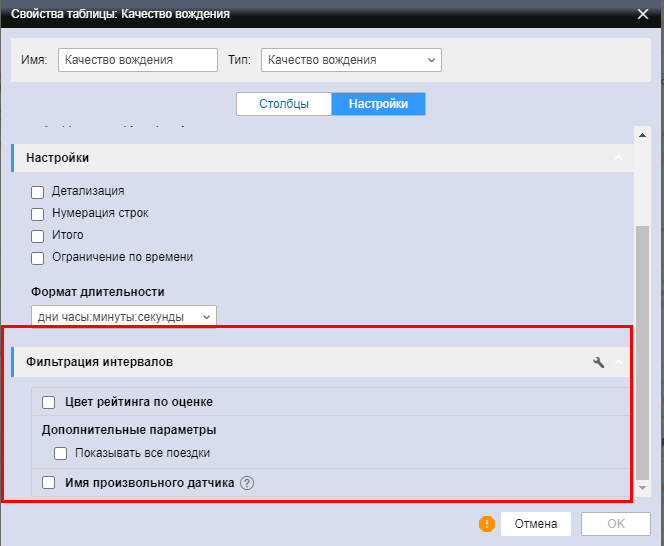Click the help icon beside Имя произвольного датчика
This screenshot has height=546, width=664.
point(247,483)
